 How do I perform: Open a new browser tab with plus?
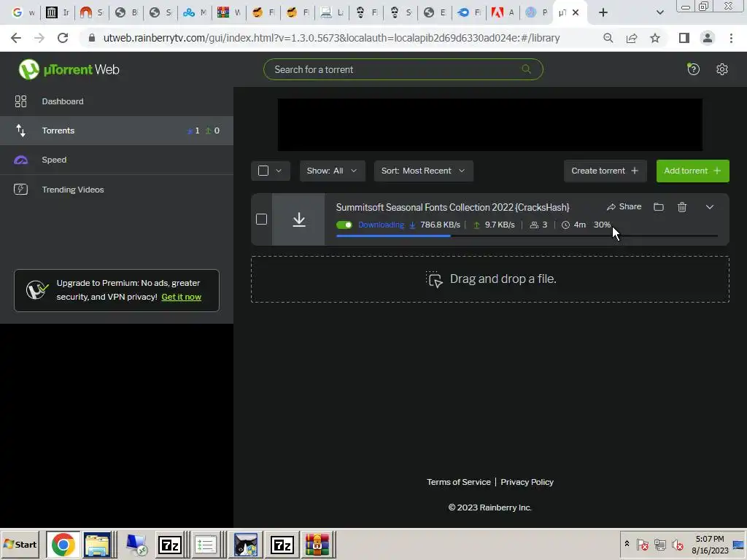pos(603,12)
